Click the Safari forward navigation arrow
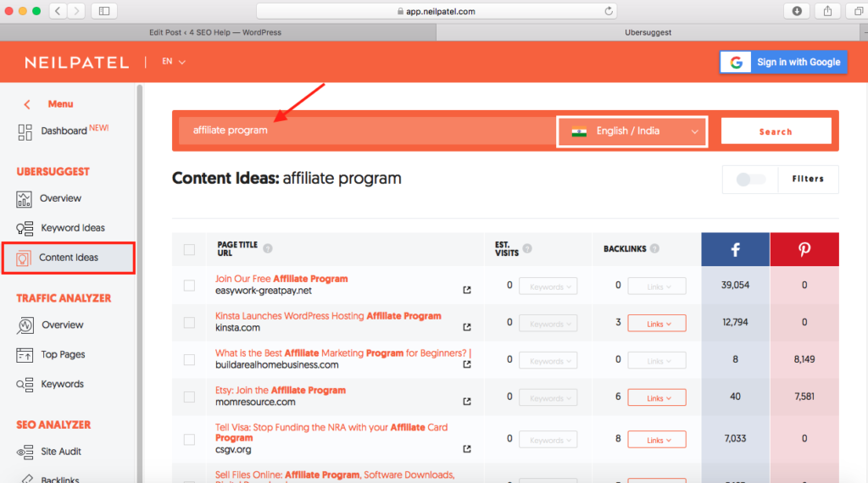Image resolution: width=868 pixels, height=483 pixels. click(76, 11)
